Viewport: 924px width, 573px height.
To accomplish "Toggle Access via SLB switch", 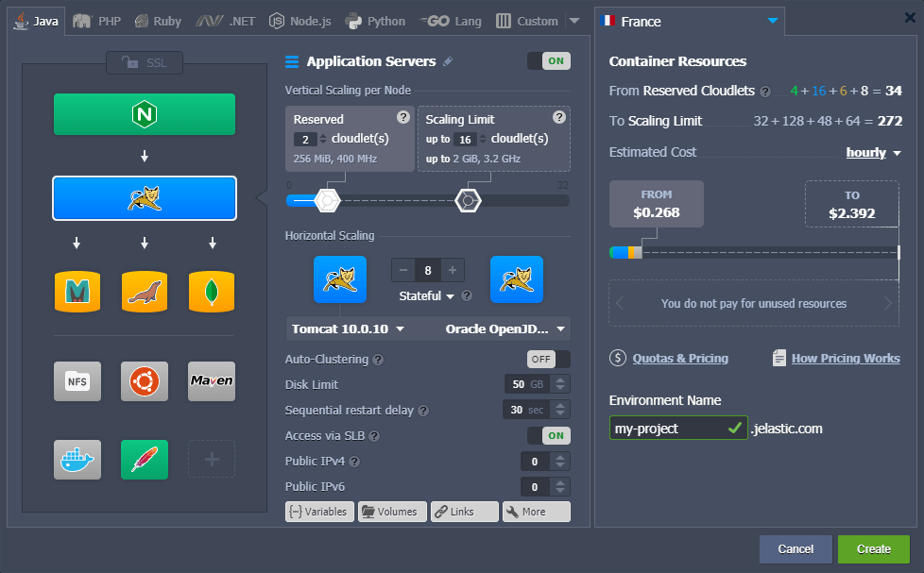I will (x=549, y=436).
